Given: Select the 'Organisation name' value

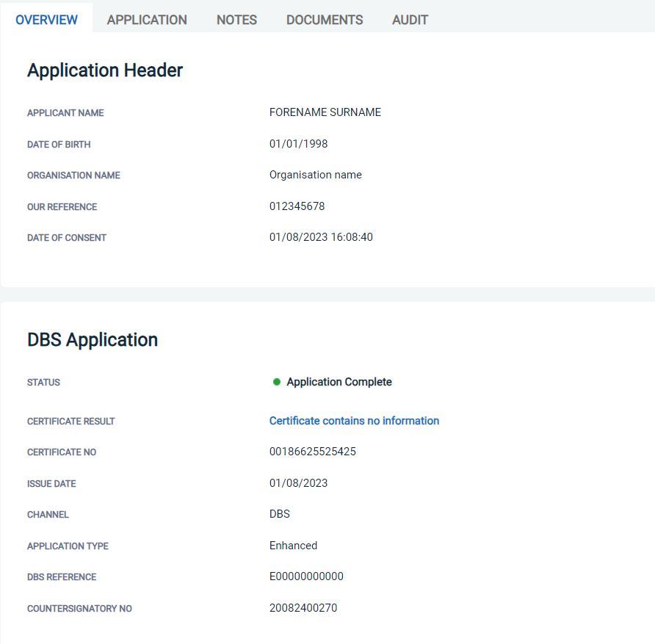Looking at the screenshot, I should pyautogui.click(x=316, y=175).
